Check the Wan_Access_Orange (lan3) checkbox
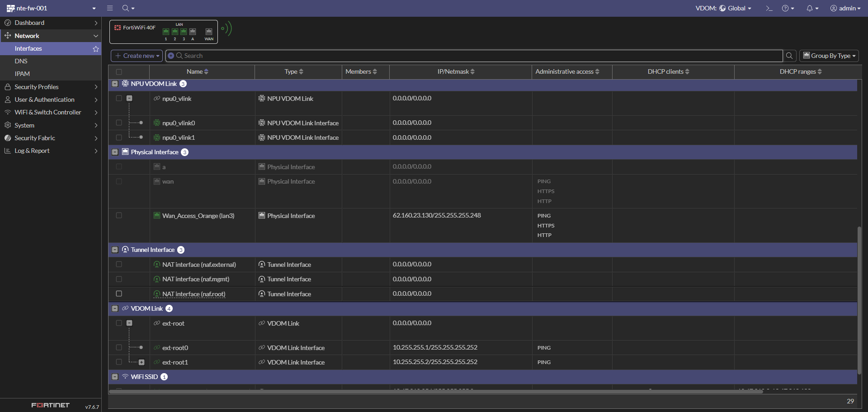The height and width of the screenshot is (412, 868). [119, 215]
